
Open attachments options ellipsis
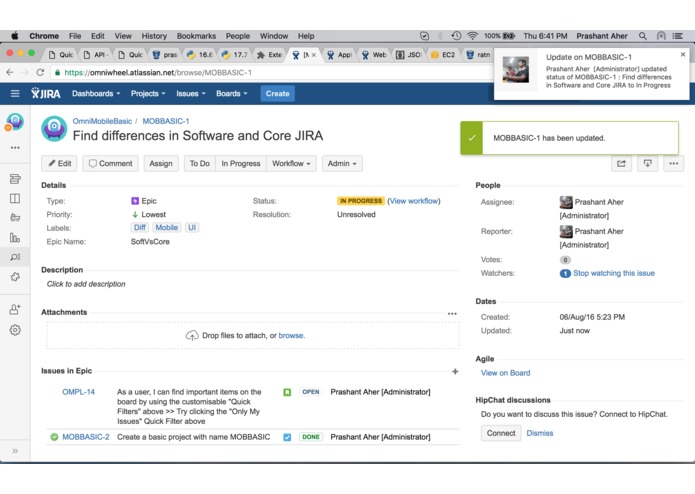pyautogui.click(x=452, y=314)
